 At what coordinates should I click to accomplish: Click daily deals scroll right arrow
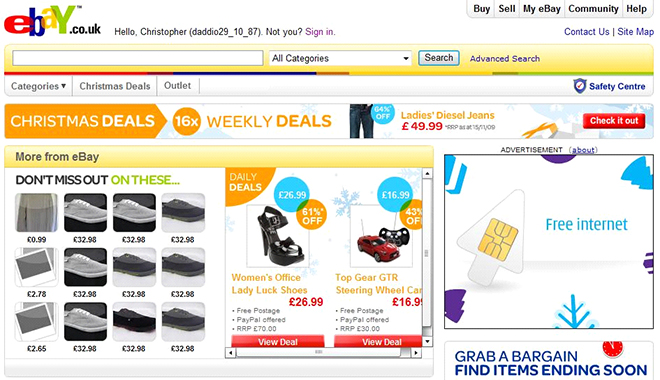pos(416,353)
